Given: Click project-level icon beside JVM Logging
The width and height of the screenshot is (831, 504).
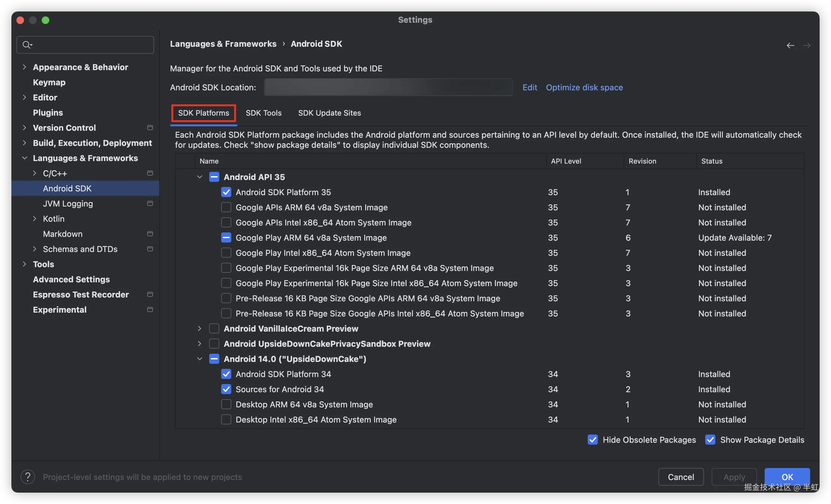Looking at the screenshot, I should click(150, 203).
